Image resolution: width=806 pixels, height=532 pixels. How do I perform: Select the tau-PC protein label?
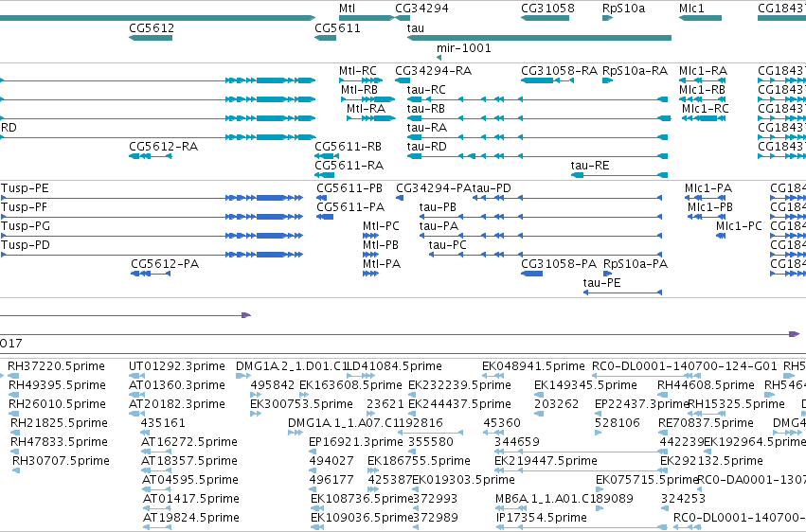(447, 245)
